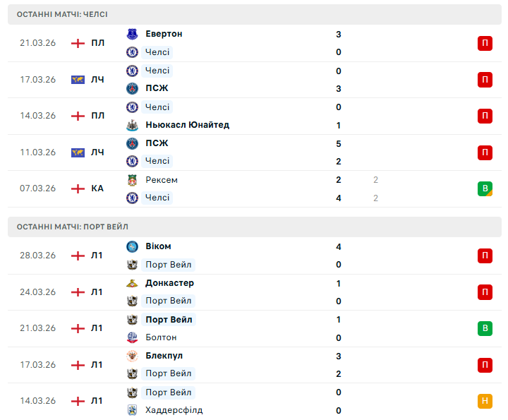Click the Huddersfield crest icon
Screen dimensions: 508x420
click(132, 410)
